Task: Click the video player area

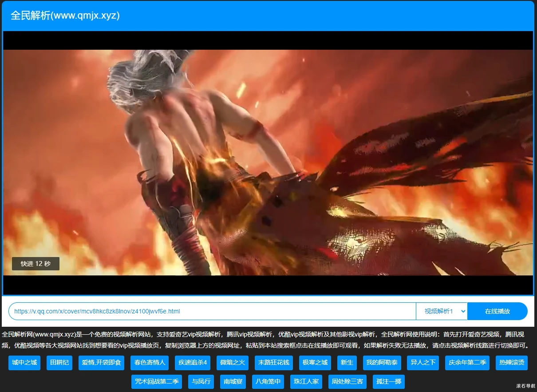Action: [x=268, y=162]
